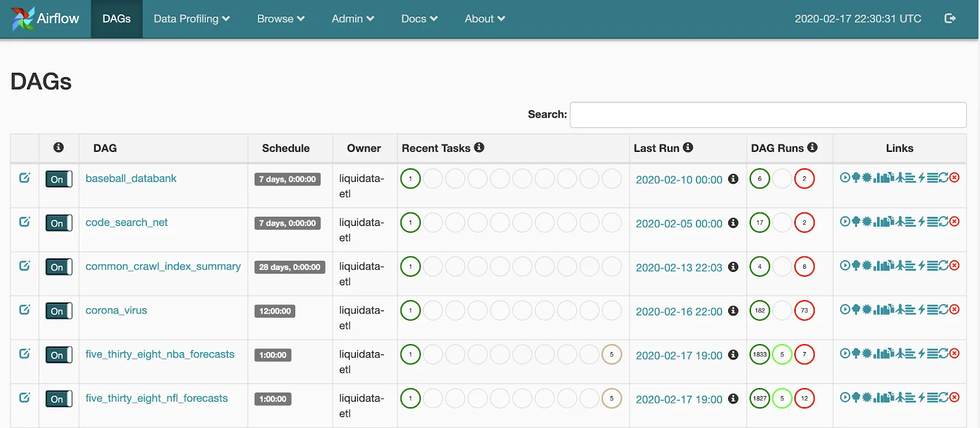Open Logs list for corona_virus
Viewport: 980px width, 428px height.
click(933, 310)
